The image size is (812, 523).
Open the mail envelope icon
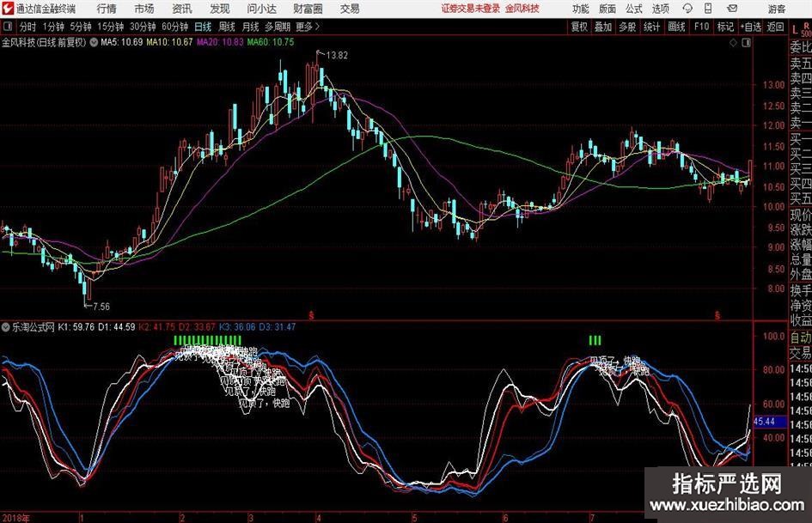coord(732,9)
